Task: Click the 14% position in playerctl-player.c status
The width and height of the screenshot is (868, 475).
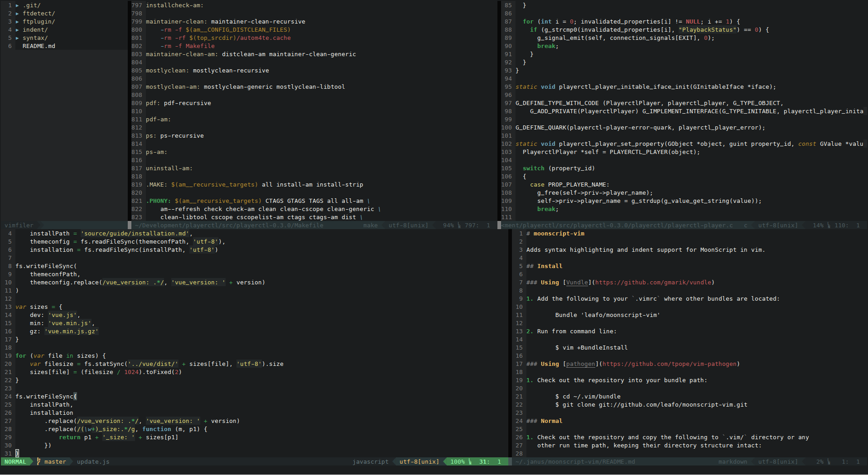Action: click(x=818, y=226)
